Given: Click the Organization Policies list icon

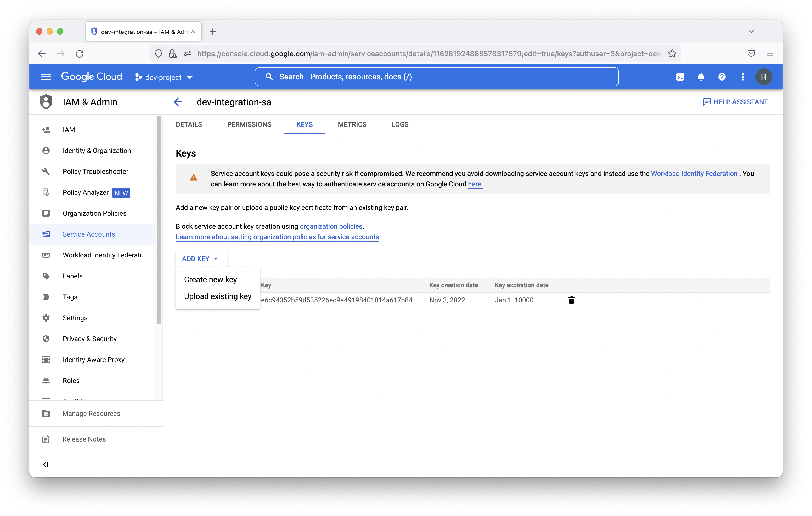Looking at the screenshot, I should [46, 213].
